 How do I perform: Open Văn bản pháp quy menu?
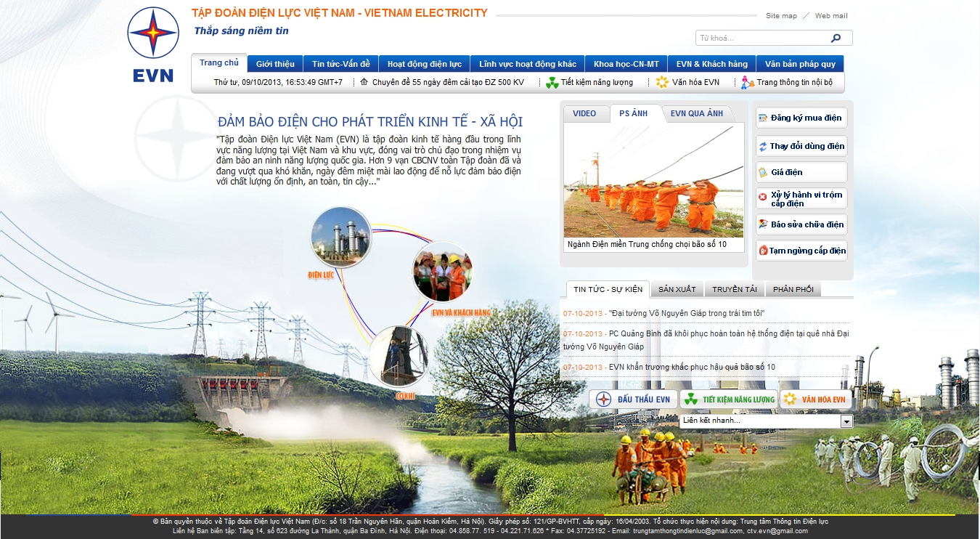tap(800, 64)
